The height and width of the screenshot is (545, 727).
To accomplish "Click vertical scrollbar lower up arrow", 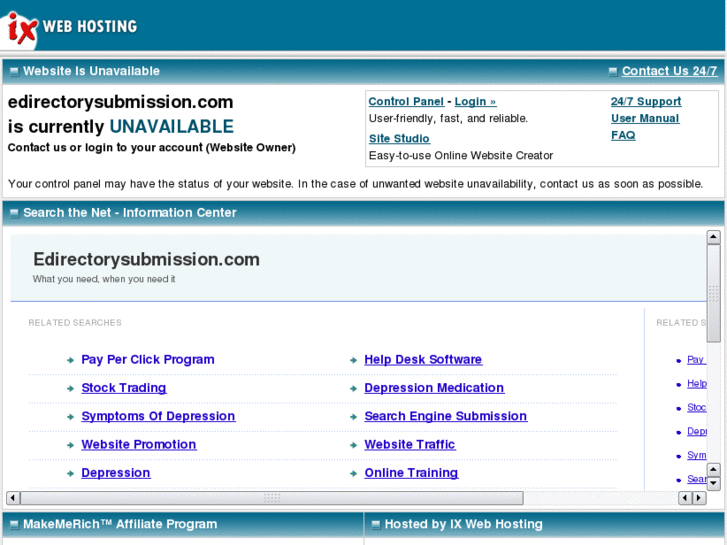I will (x=713, y=470).
